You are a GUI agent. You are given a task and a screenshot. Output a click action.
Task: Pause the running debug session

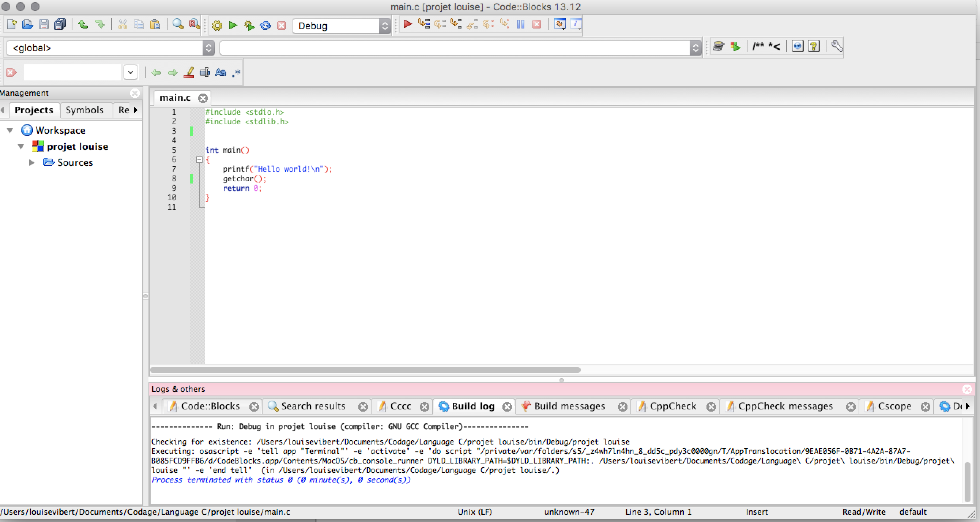(520, 24)
